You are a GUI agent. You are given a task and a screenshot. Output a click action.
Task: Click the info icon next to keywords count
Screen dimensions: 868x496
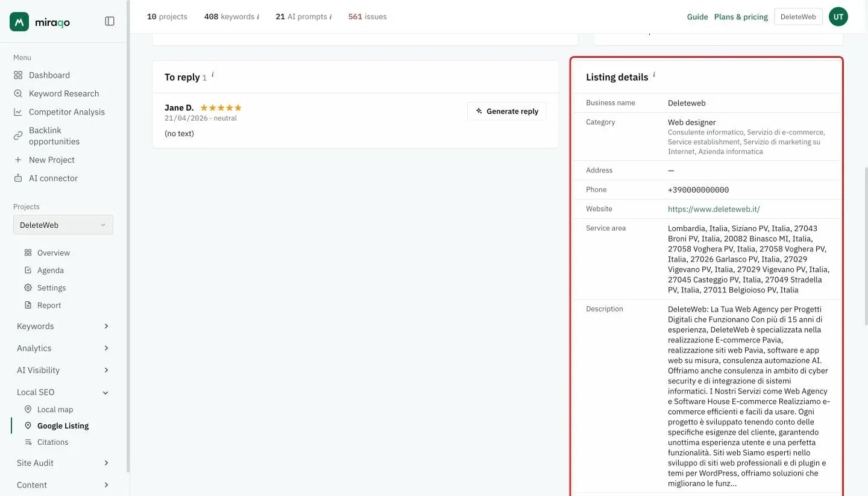coord(258,17)
